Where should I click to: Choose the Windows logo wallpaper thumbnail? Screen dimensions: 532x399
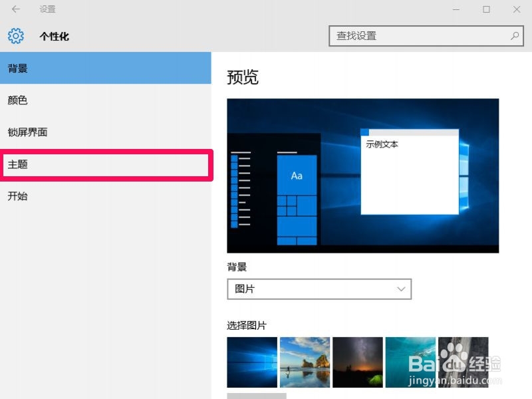252,362
